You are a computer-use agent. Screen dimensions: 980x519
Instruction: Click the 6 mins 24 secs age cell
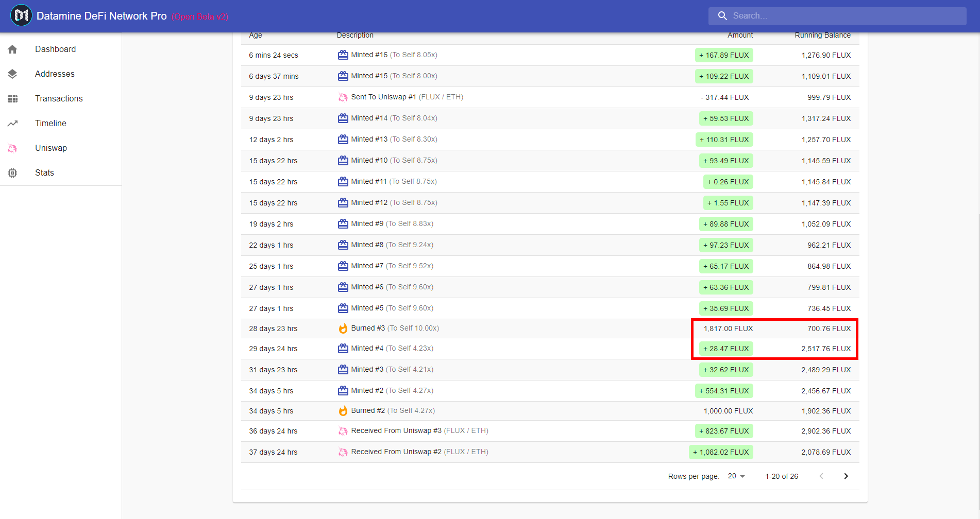tap(274, 55)
